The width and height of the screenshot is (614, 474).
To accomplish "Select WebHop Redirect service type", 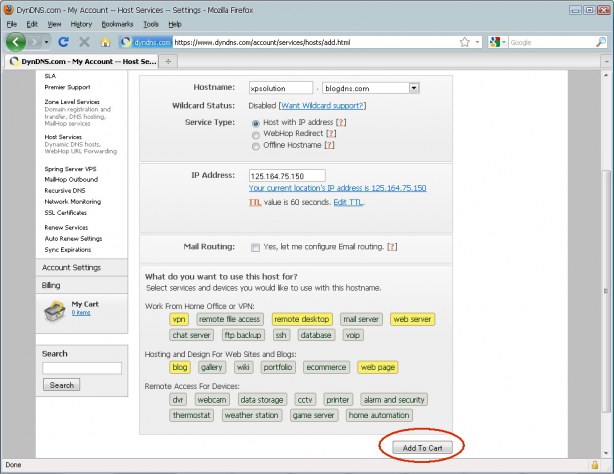I will [256, 135].
